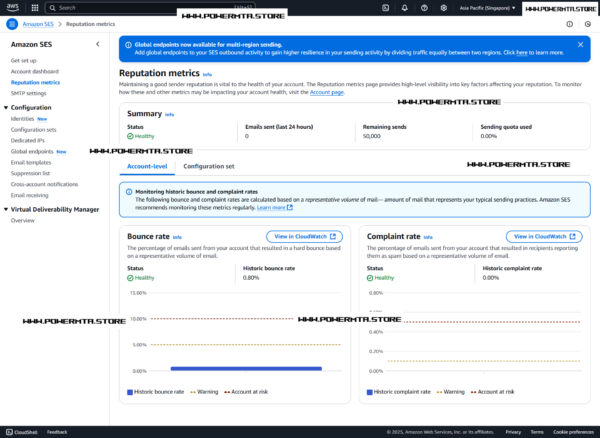Open Email templates in sidebar

pyautogui.click(x=31, y=163)
